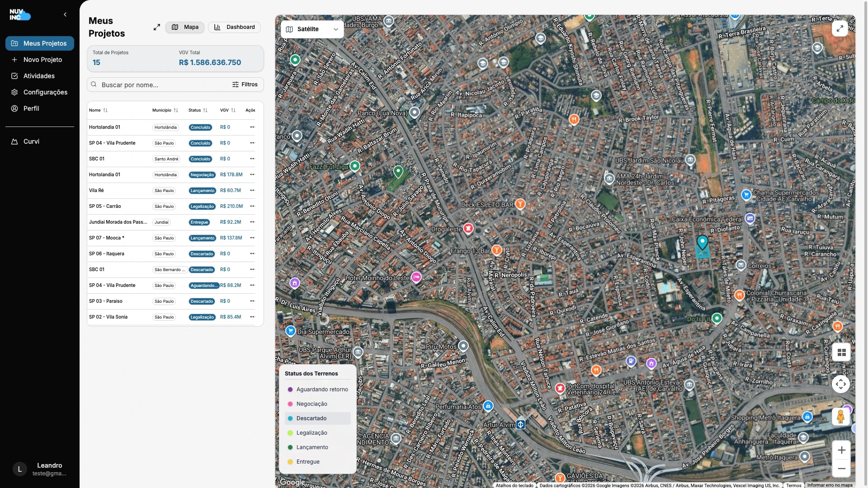Toggle Descartado status in legend
Screen dimensions: 868x488
(318, 418)
